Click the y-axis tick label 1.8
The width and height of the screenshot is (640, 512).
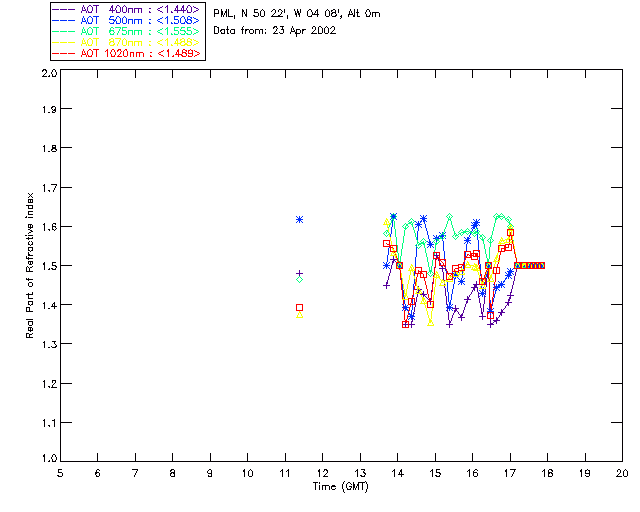tap(49, 148)
